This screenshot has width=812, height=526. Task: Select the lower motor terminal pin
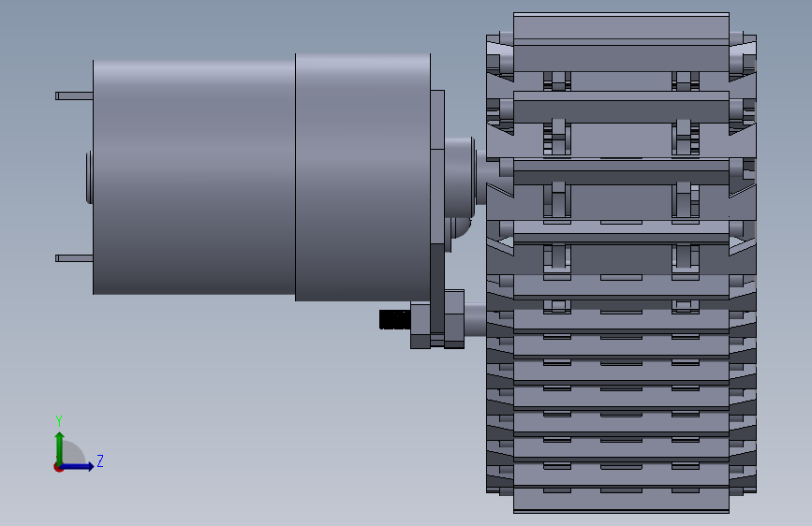coord(74,258)
